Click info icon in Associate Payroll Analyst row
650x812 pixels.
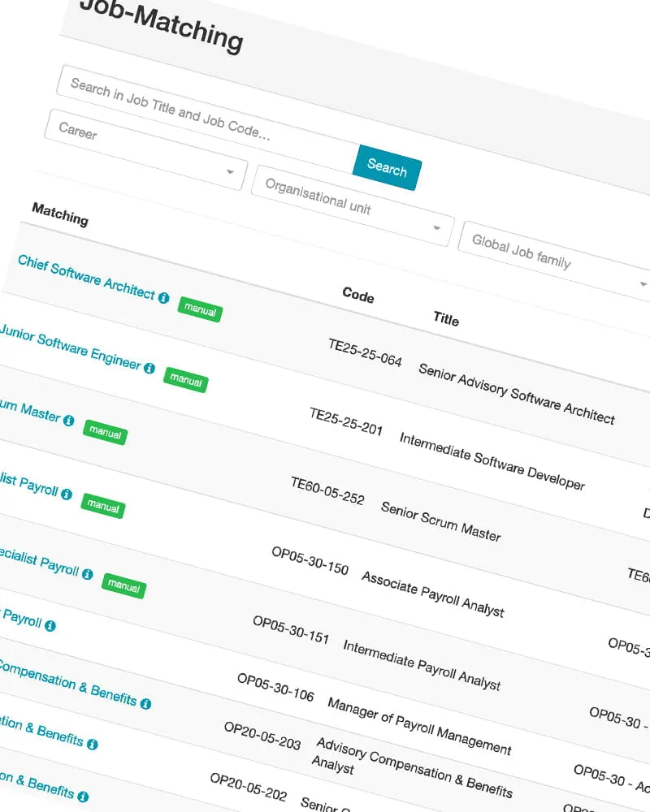coord(67,495)
